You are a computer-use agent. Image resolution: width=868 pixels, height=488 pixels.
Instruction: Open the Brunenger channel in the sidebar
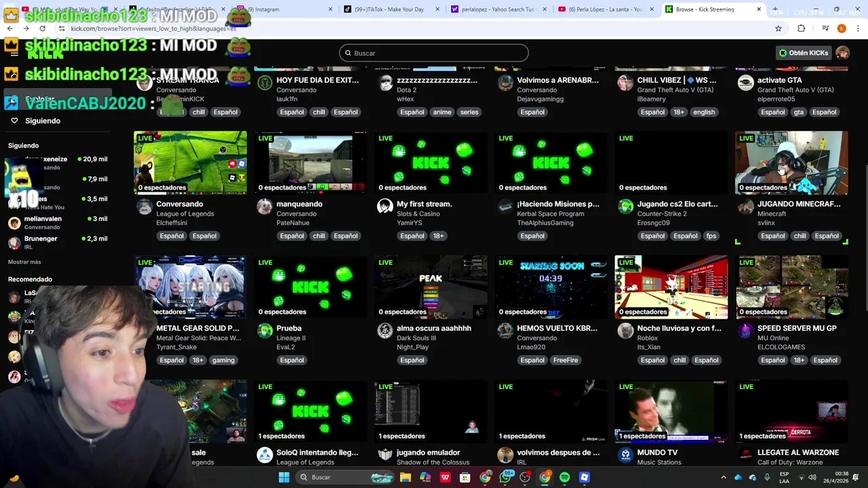pyautogui.click(x=58, y=243)
